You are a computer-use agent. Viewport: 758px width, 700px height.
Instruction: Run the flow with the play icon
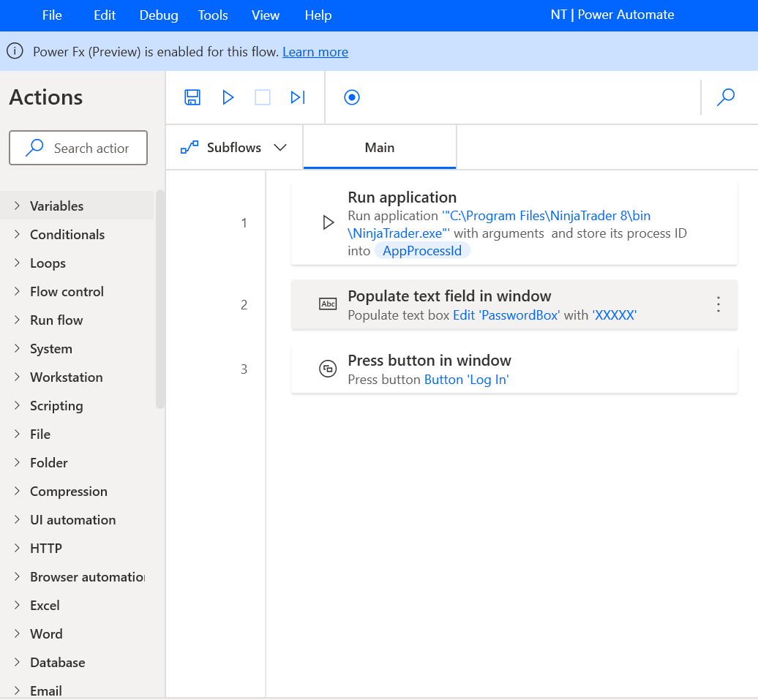pos(228,97)
